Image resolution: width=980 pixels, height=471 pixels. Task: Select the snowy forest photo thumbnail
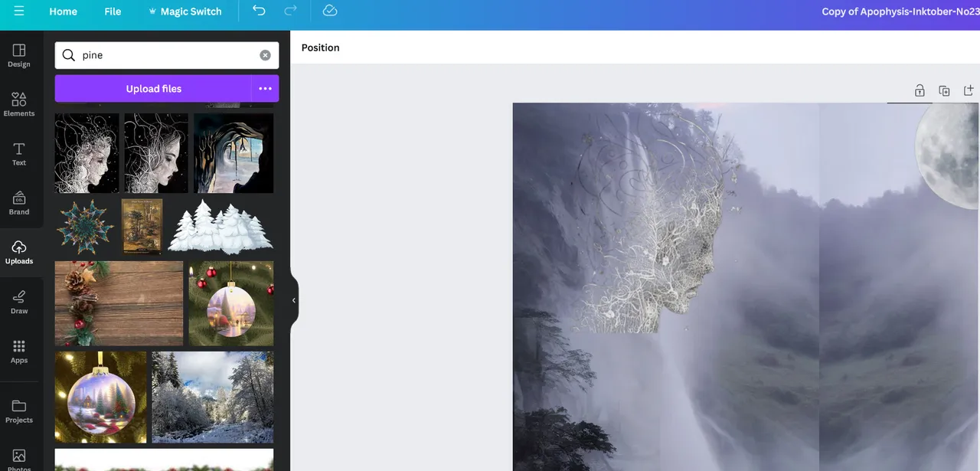click(x=213, y=397)
